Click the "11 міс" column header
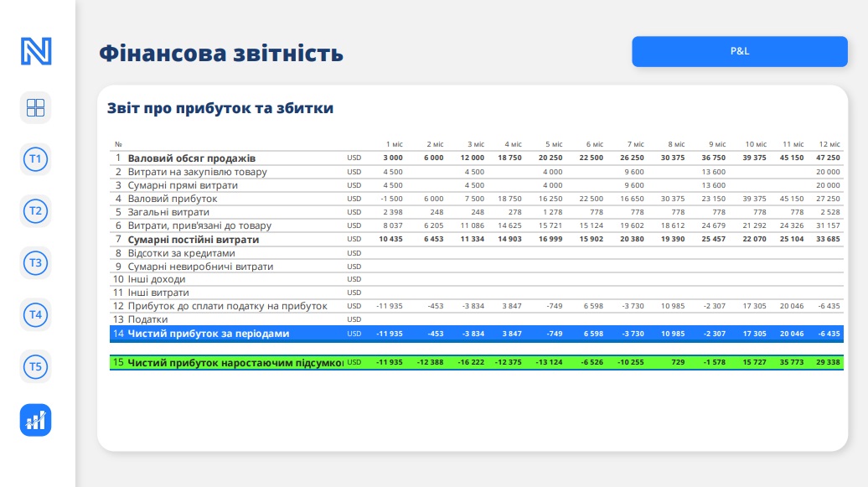The image size is (868, 487). [793, 144]
